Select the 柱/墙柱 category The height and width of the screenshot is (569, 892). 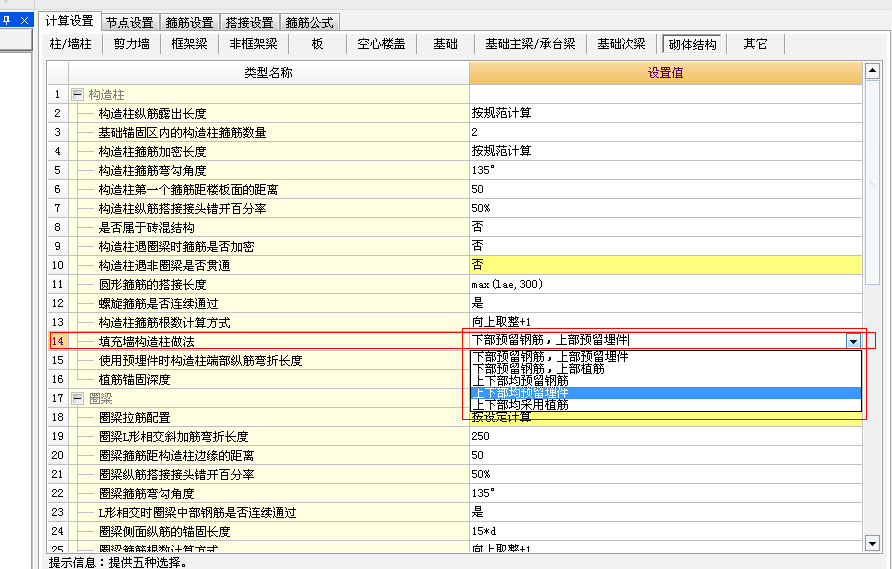pos(71,44)
